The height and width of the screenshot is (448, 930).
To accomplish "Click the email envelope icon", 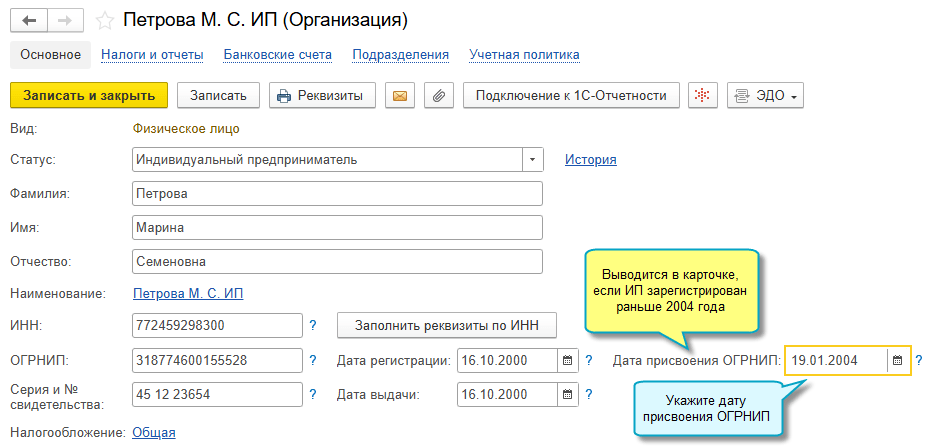I will [x=400, y=95].
